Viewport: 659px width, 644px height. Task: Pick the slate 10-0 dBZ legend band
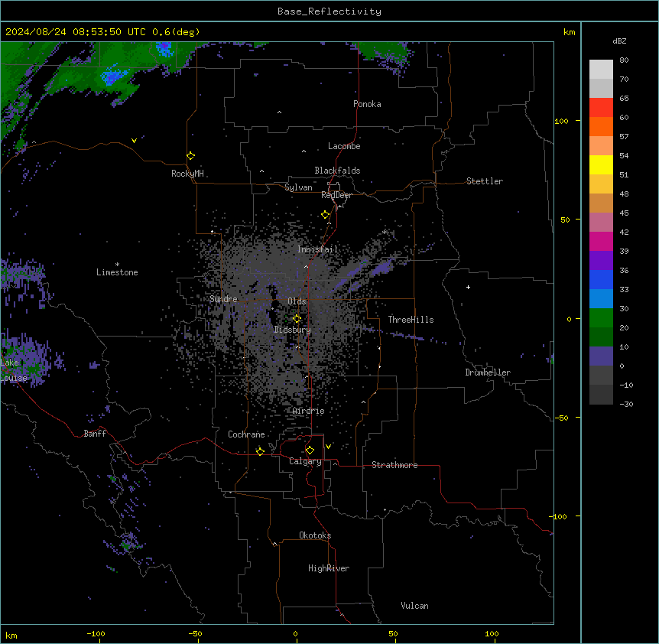(601, 356)
